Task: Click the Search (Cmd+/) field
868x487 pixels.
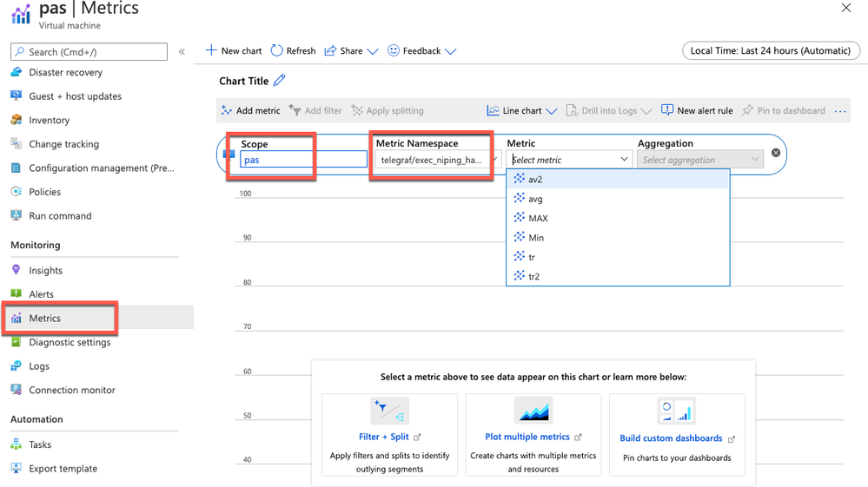Action: [89, 51]
